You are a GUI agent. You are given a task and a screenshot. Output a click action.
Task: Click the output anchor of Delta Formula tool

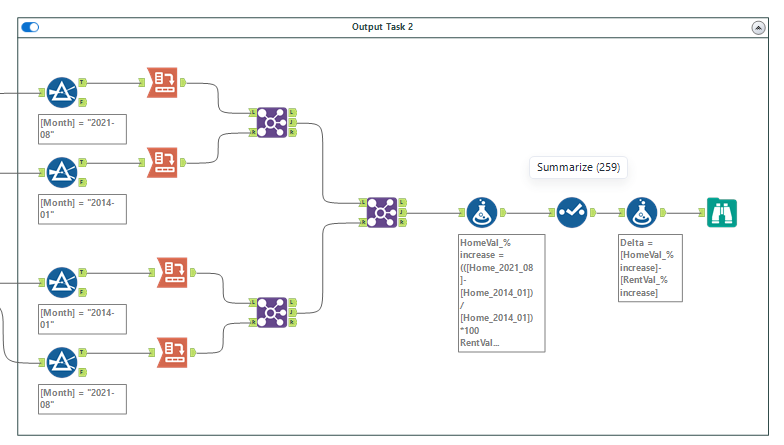coord(662,212)
